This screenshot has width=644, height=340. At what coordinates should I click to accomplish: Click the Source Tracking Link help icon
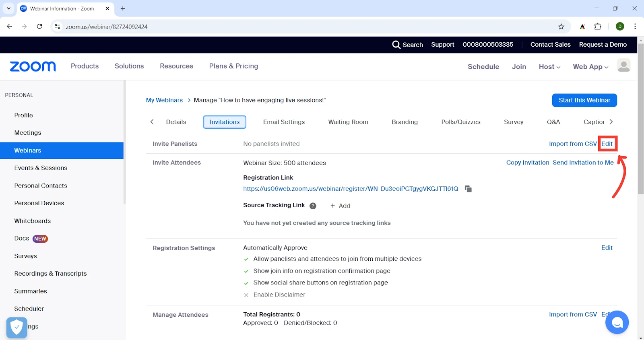[x=313, y=206]
